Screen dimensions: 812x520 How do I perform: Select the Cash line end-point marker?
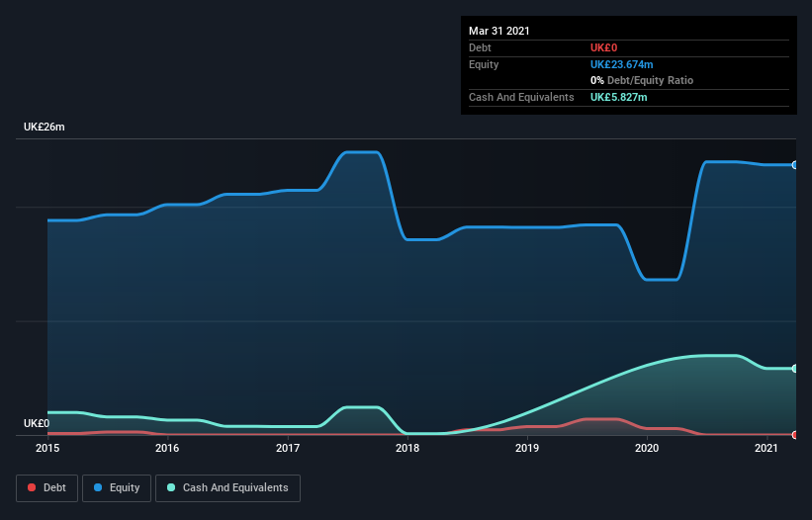[794, 369]
